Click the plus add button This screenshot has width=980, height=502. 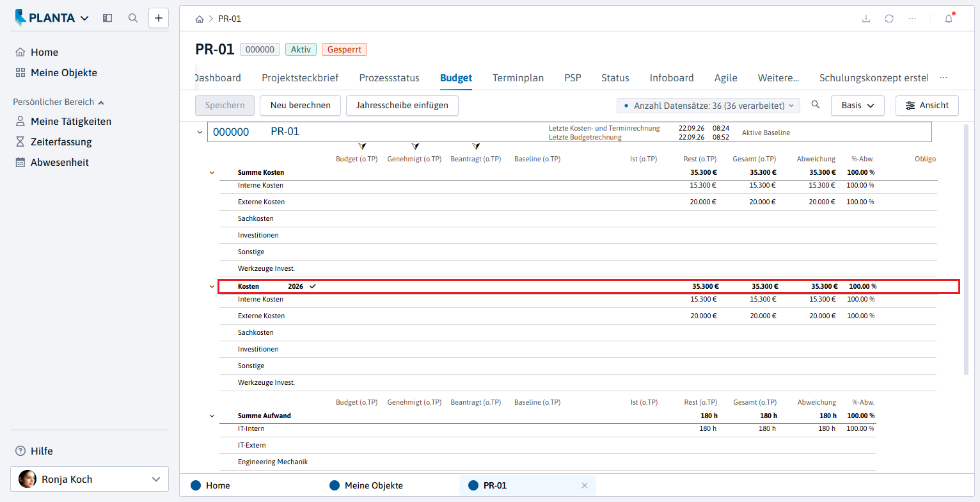[159, 18]
